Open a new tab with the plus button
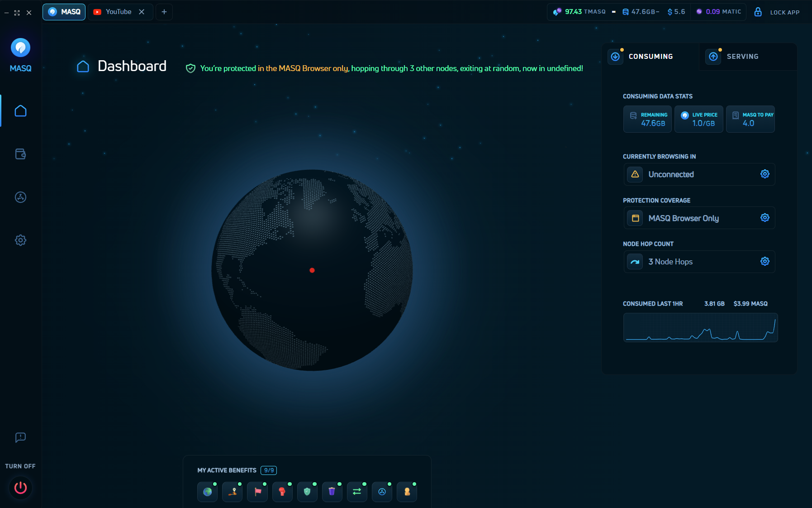 tap(164, 12)
